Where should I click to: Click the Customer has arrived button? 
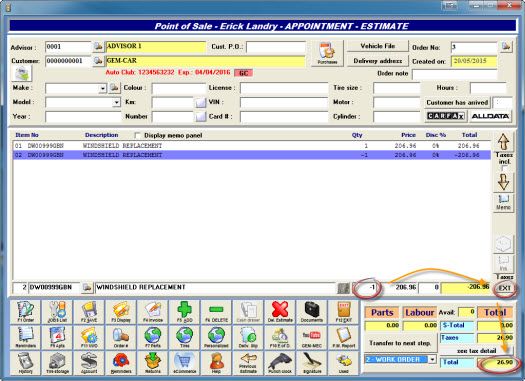457,102
